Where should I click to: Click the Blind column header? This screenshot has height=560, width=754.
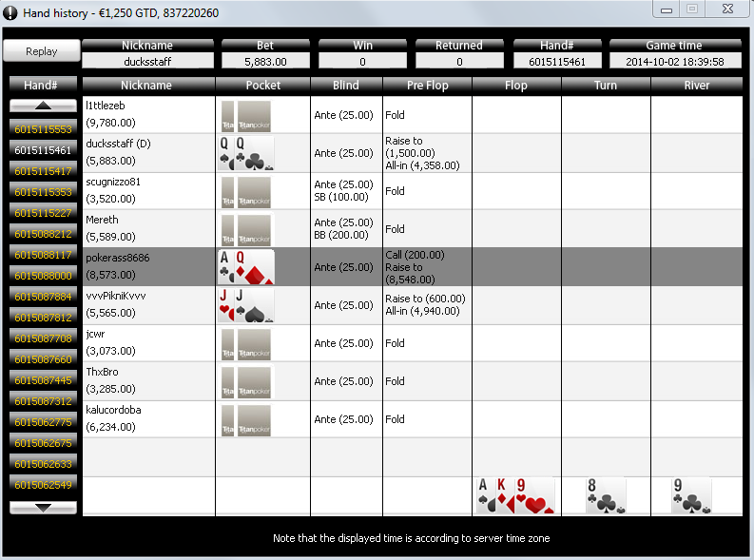tap(346, 85)
